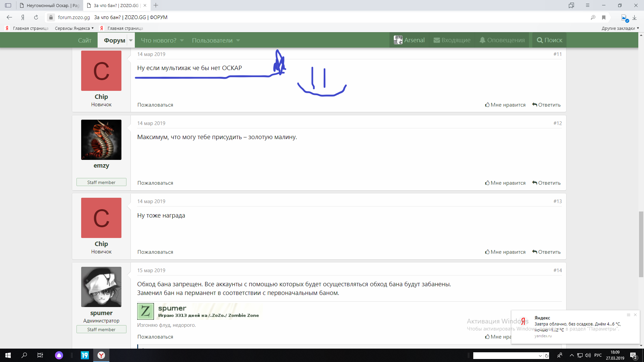Click Пожаловаться on post #13
This screenshot has height=362, width=644.
(x=155, y=252)
